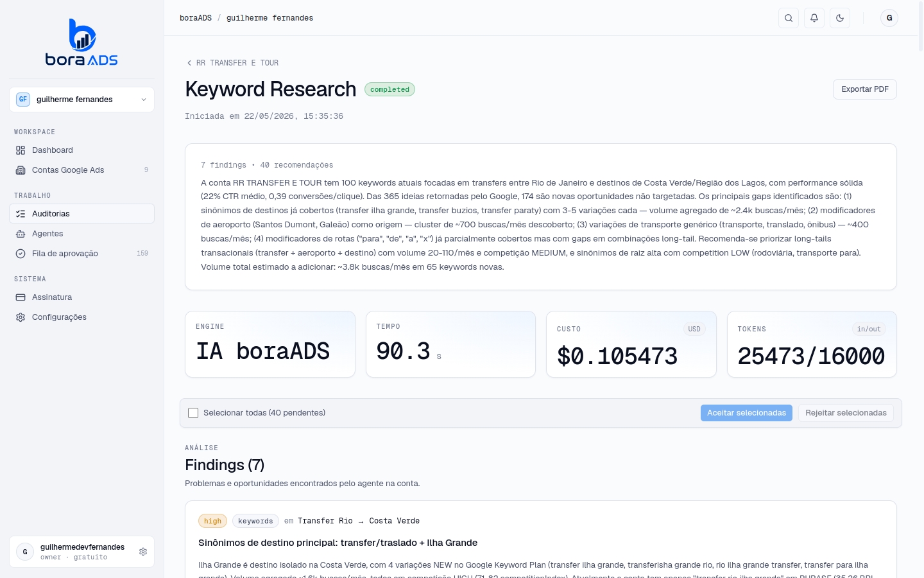Click back chevron before RR TRANSFER E TOUR
Screen dimensions: 924x578
coord(189,63)
